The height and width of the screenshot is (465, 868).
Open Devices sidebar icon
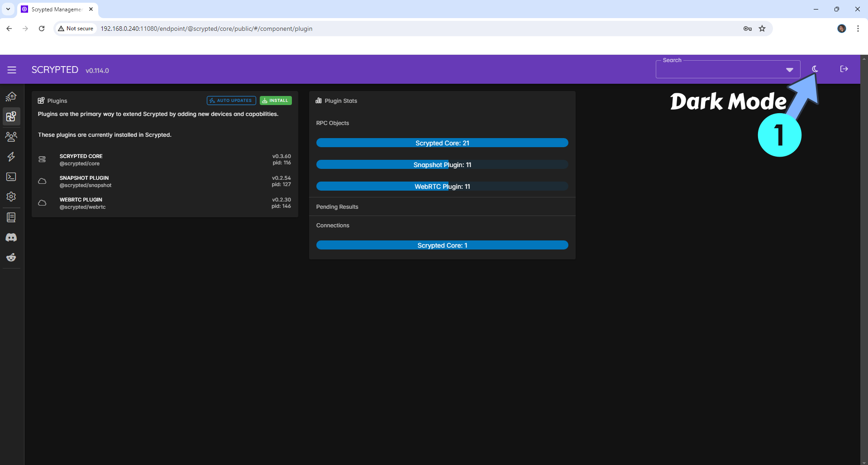point(11,96)
